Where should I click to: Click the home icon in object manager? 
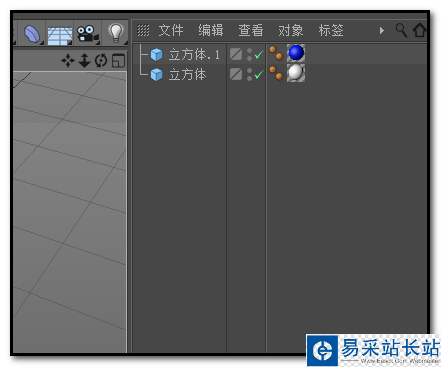(x=419, y=30)
